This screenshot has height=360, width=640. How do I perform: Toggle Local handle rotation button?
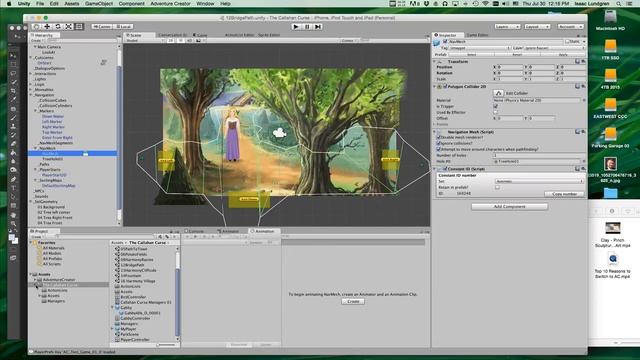pyautogui.click(x=123, y=27)
